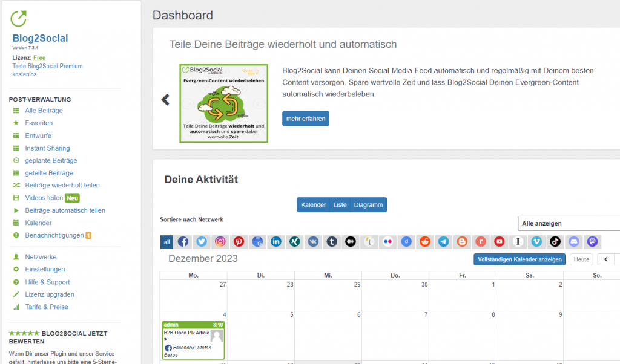Open 'Alle Beiträge' in sidebar menu
The height and width of the screenshot is (364, 620).
pyautogui.click(x=44, y=111)
